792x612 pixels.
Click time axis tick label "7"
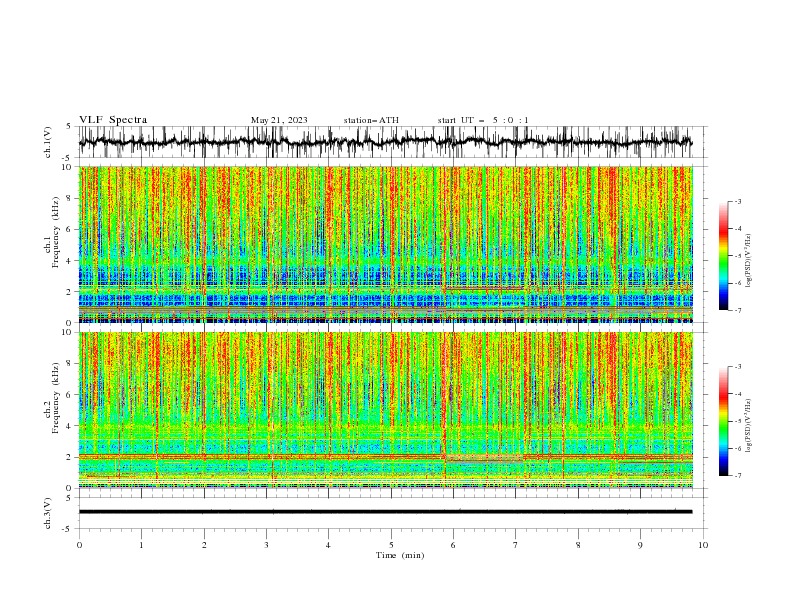click(516, 545)
